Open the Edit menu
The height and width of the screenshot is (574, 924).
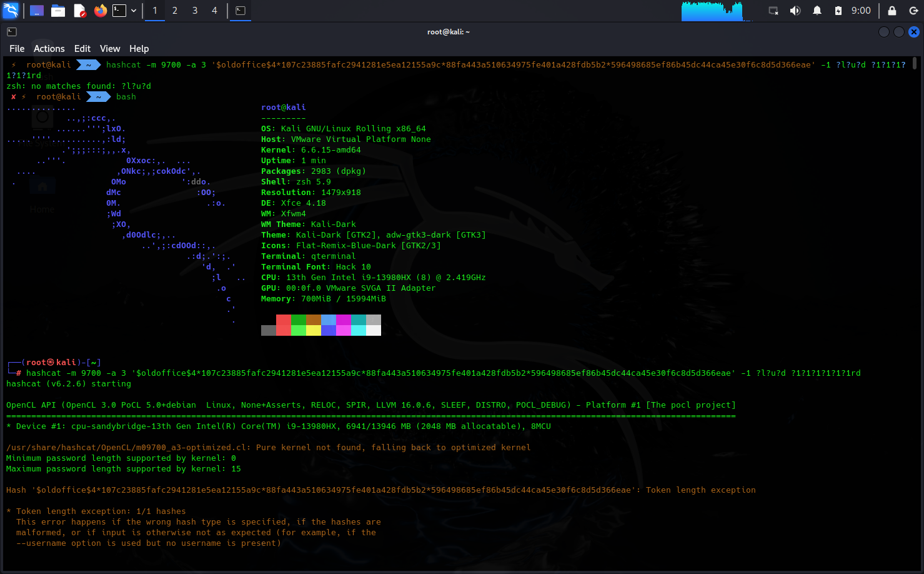click(x=82, y=49)
